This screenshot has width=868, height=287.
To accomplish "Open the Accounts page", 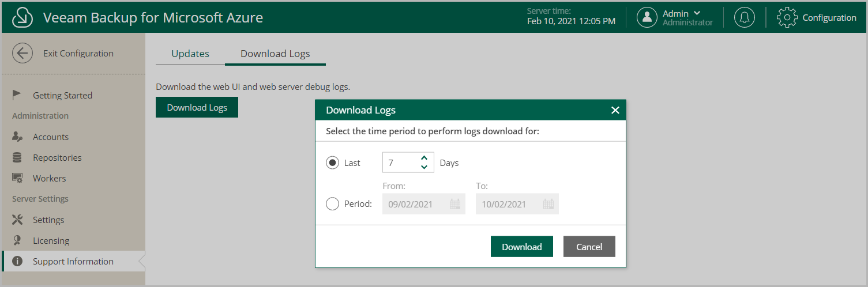I will (x=51, y=137).
